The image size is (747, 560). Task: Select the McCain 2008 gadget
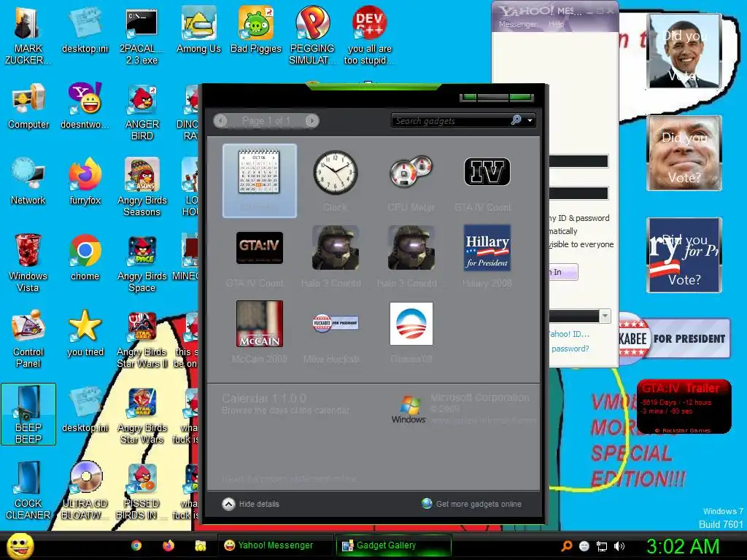(259, 332)
